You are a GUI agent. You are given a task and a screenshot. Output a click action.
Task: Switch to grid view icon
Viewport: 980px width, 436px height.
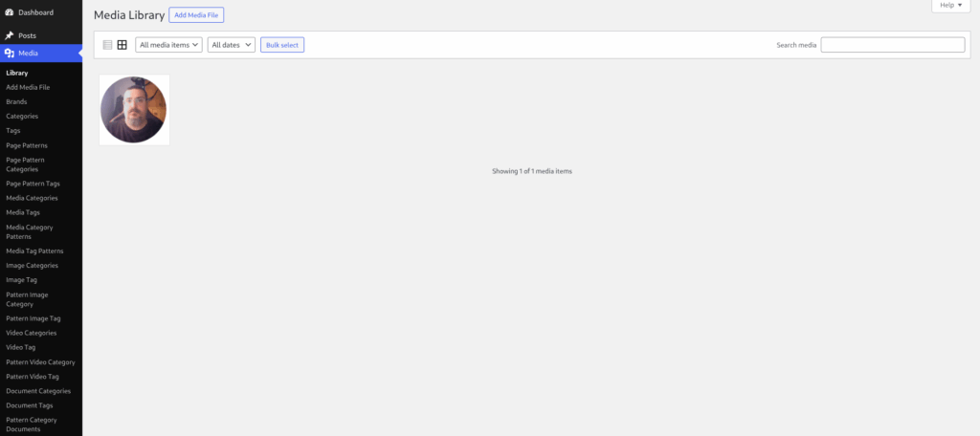point(122,45)
